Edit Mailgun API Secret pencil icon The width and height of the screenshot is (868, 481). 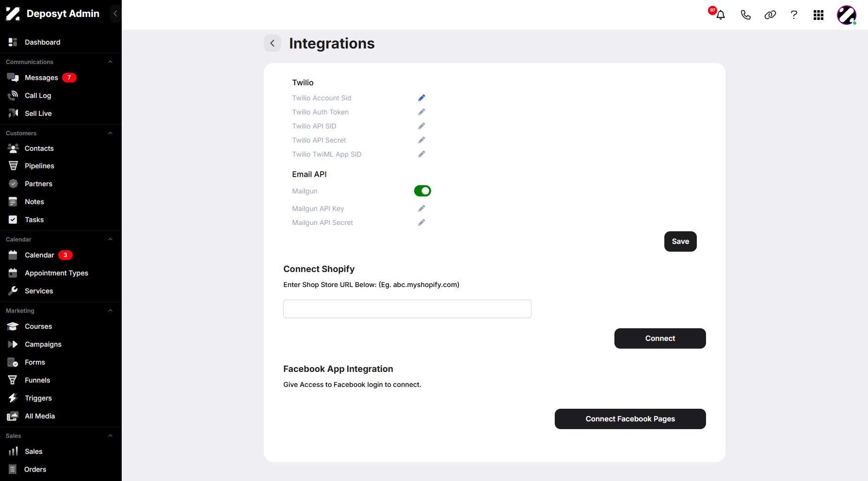coord(421,223)
